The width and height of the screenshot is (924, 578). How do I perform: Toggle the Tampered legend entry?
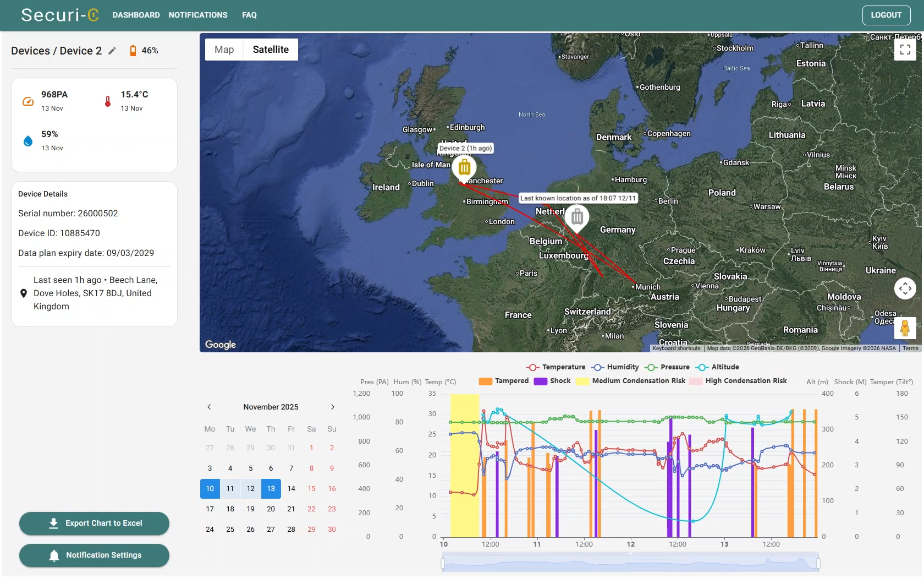coord(503,381)
